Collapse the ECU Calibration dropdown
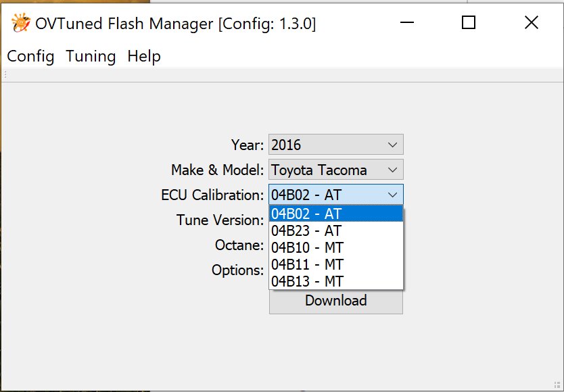 click(336, 195)
